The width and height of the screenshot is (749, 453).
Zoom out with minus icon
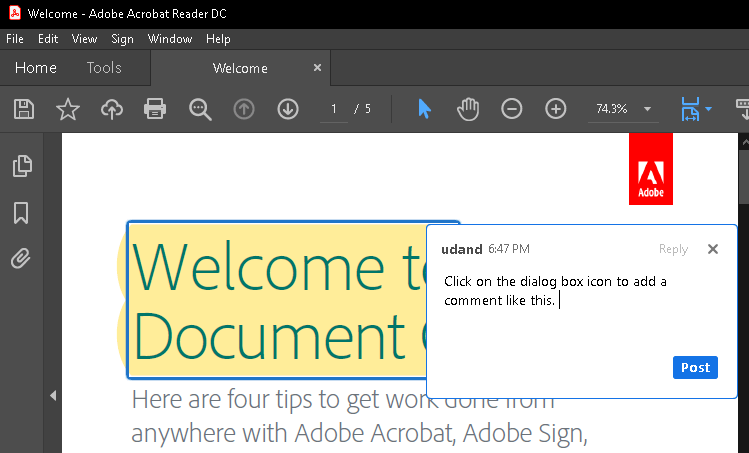(511, 109)
